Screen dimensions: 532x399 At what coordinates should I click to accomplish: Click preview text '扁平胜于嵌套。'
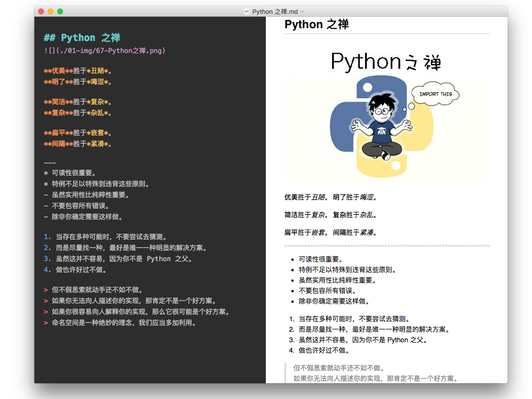(307, 232)
